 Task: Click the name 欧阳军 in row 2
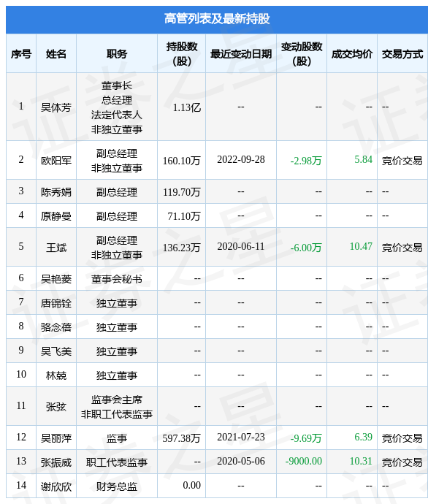tap(56, 160)
